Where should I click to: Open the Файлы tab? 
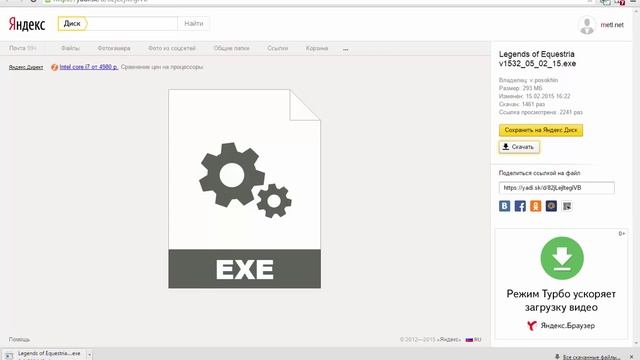[x=70, y=48]
